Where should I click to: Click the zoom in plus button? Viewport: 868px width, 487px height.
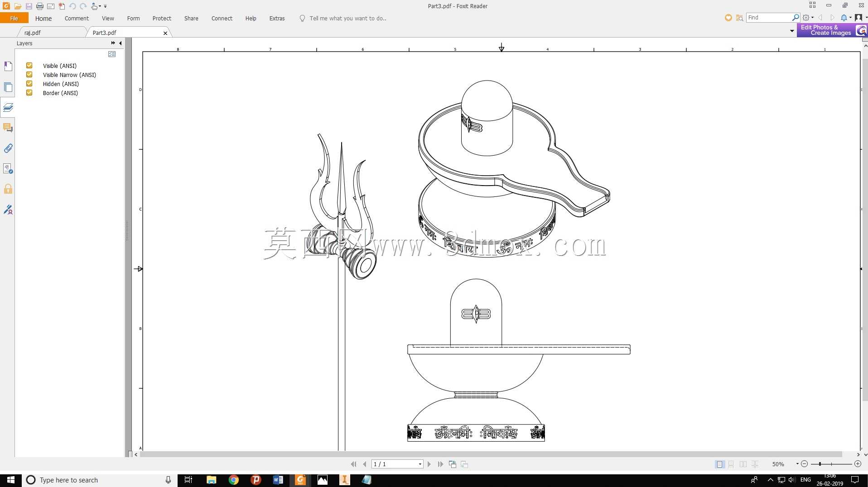pos(858,464)
